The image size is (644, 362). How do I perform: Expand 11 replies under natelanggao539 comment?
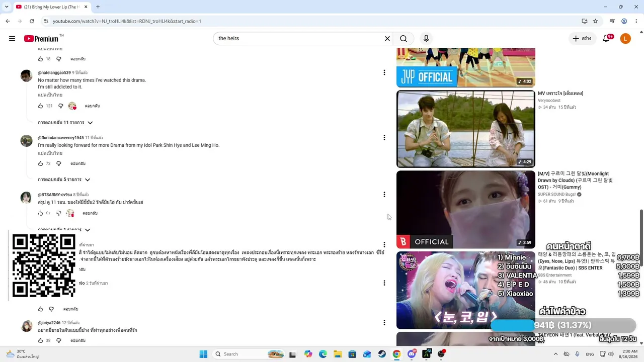tap(65, 123)
